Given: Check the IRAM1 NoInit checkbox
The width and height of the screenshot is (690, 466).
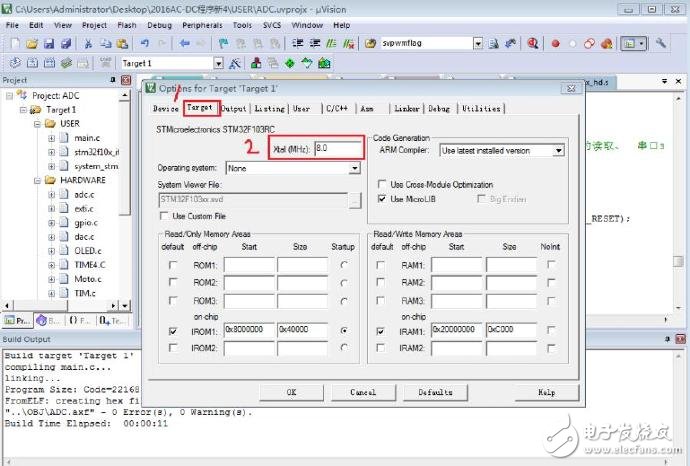Looking at the screenshot, I should [551, 330].
